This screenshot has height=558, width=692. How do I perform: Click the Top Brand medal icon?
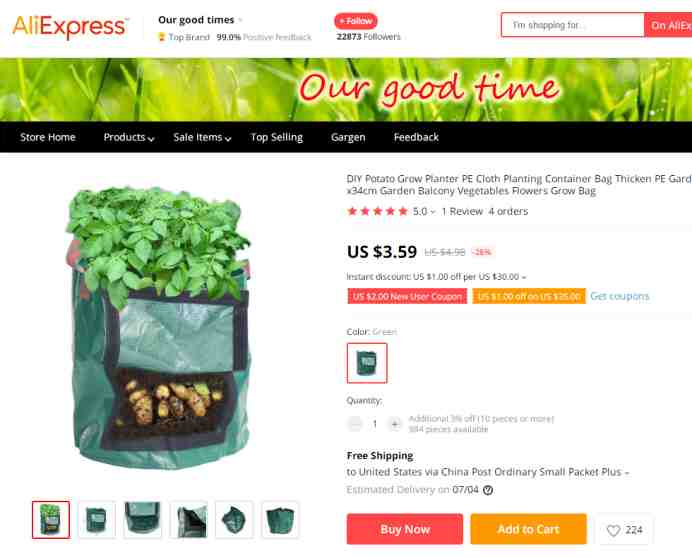(x=162, y=37)
